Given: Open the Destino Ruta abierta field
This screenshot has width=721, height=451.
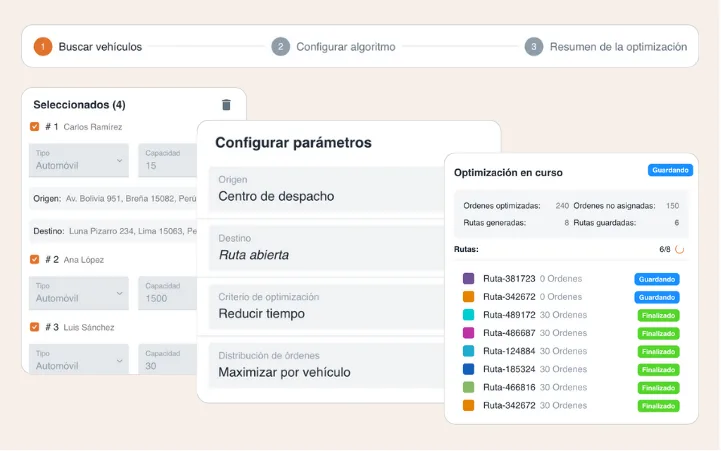Looking at the screenshot, I should pos(326,248).
